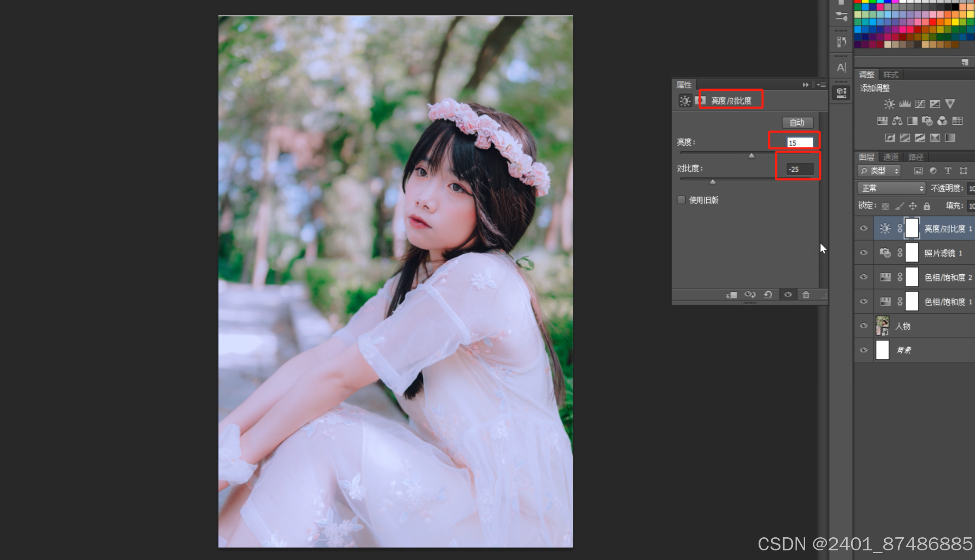
Task: Delete the adjustment using the trash icon
Action: 806,295
